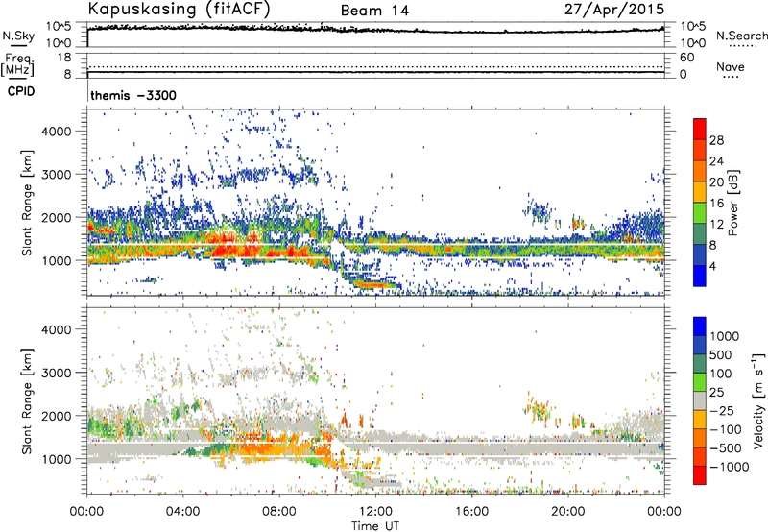Click the 04:00 time axis label
This screenshot has width=768, height=532.
[x=183, y=512]
